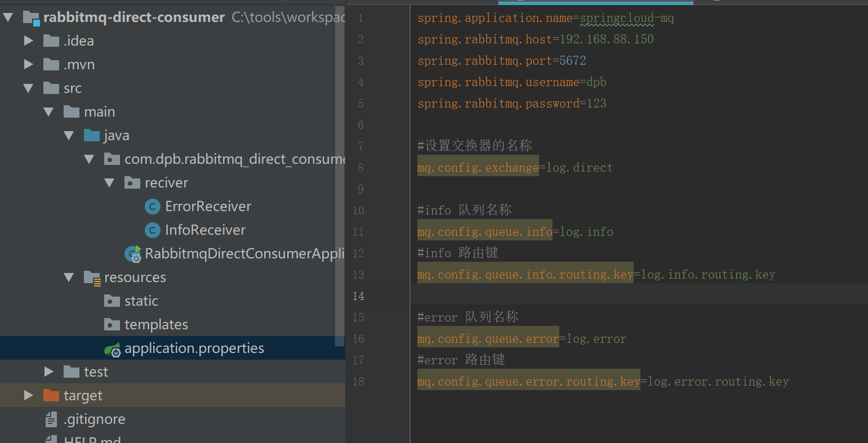Click the templates folder icon
The height and width of the screenshot is (443, 868).
[112, 324]
